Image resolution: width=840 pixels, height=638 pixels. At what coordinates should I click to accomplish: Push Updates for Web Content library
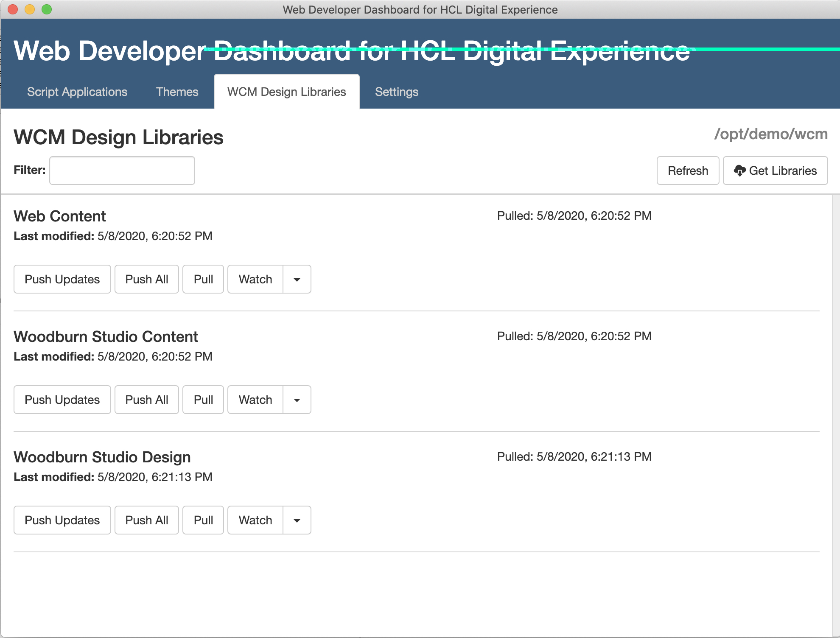click(x=62, y=280)
